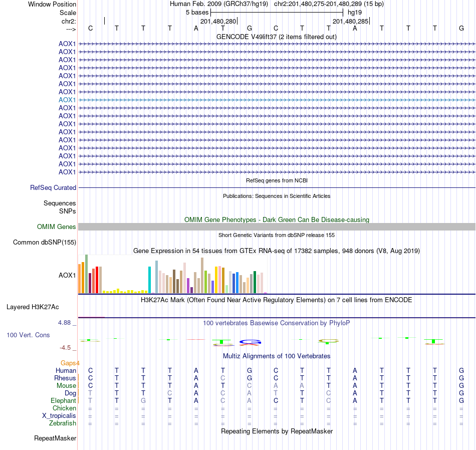Click the Window Position track label
The height and width of the screenshot is (450, 476).
pyautogui.click(x=52, y=4)
